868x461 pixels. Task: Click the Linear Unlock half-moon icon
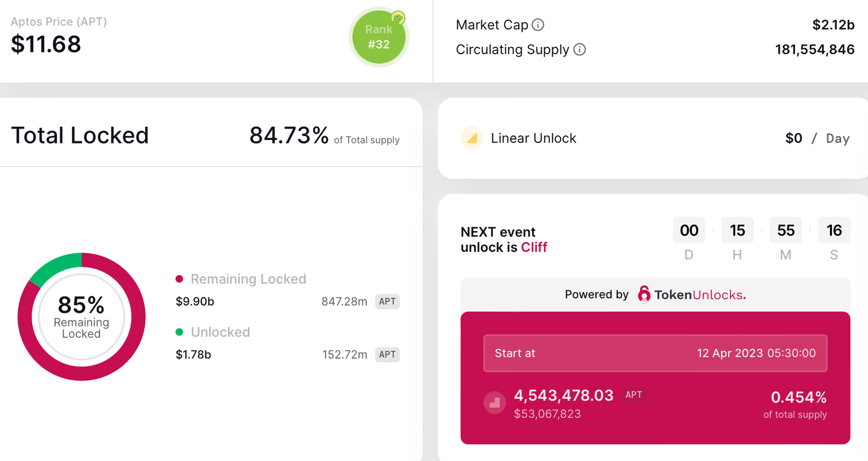click(x=472, y=138)
